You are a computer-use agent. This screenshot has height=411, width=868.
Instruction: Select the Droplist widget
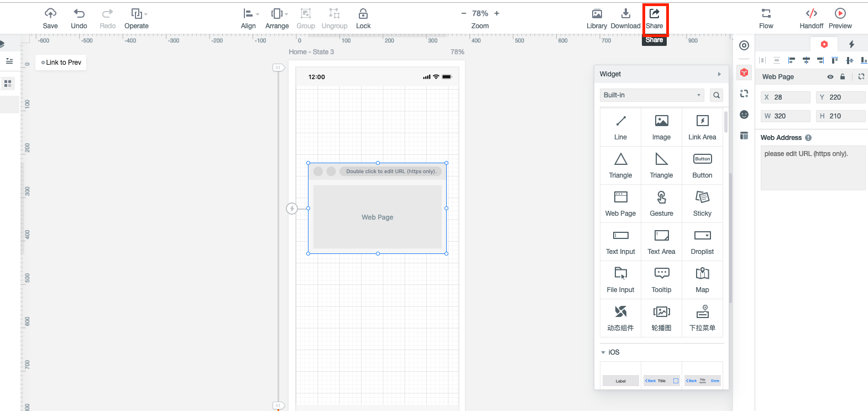point(703,242)
